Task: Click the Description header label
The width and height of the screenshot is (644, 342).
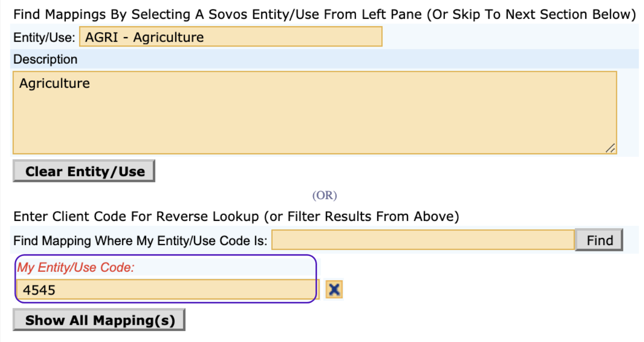Action: pyautogui.click(x=45, y=60)
